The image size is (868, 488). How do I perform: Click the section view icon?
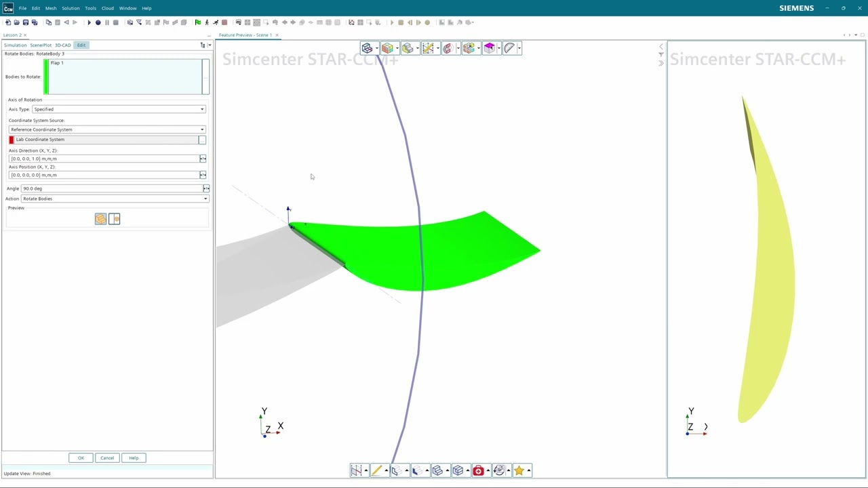pyautogui.click(x=448, y=48)
